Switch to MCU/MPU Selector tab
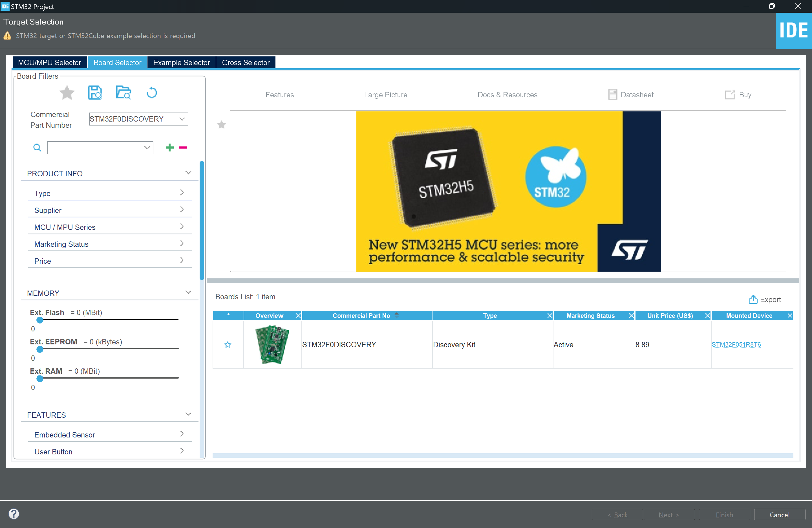Viewport: 812px width, 528px height. (x=49, y=62)
